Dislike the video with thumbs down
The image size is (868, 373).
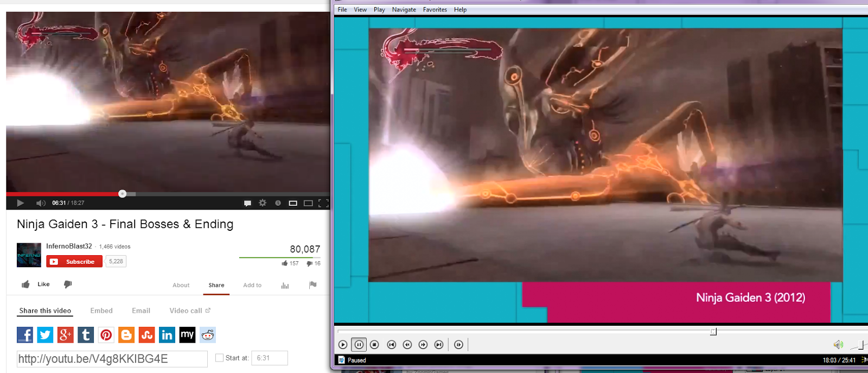pos(68,285)
